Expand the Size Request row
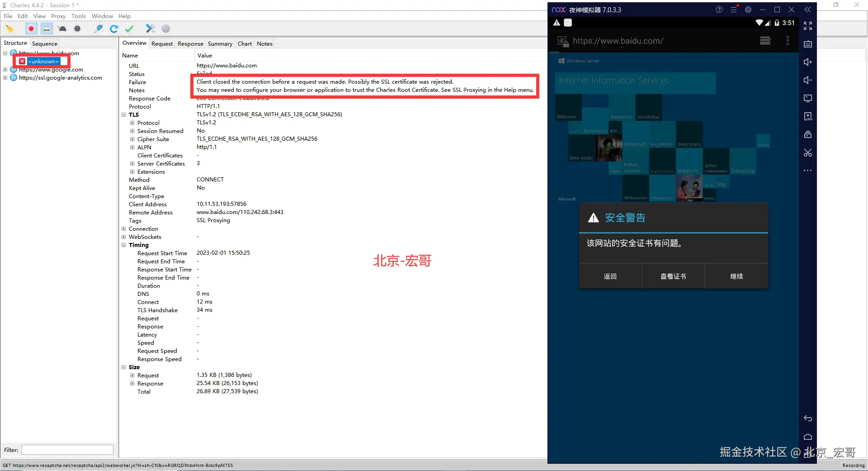This screenshot has height=471, width=868. 132,375
